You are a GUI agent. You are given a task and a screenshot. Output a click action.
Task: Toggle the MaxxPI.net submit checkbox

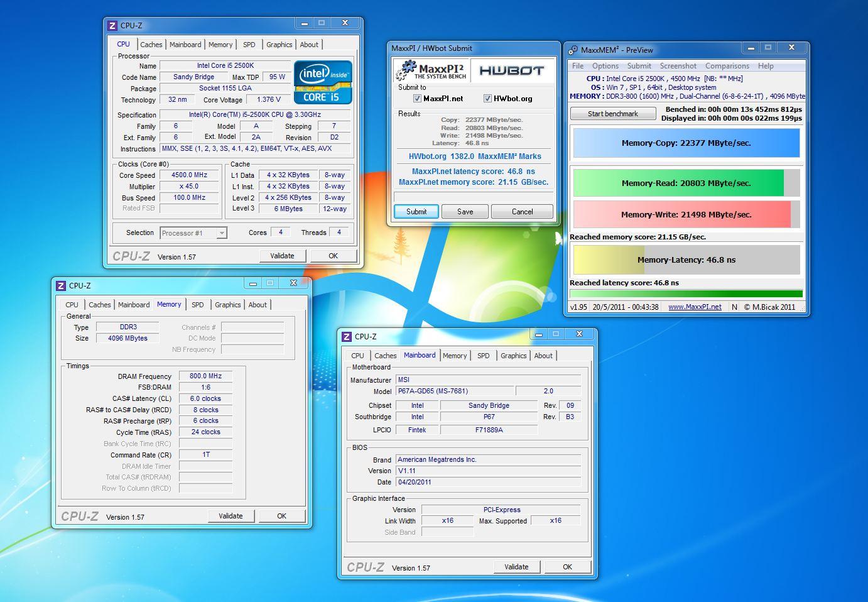(417, 99)
